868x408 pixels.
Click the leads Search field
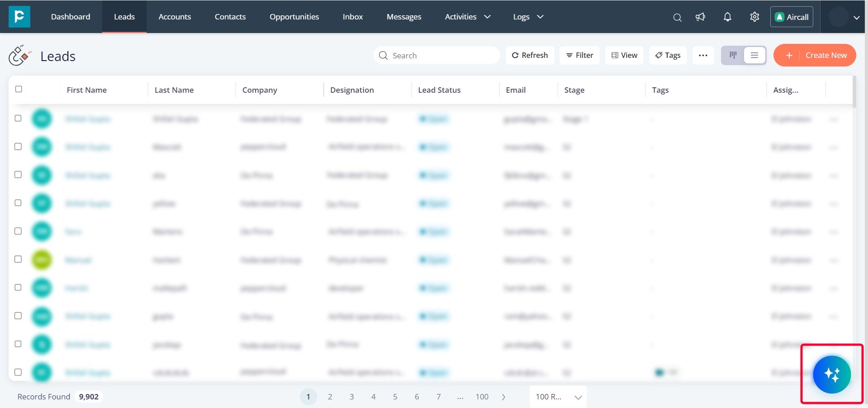click(x=436, y=55)
